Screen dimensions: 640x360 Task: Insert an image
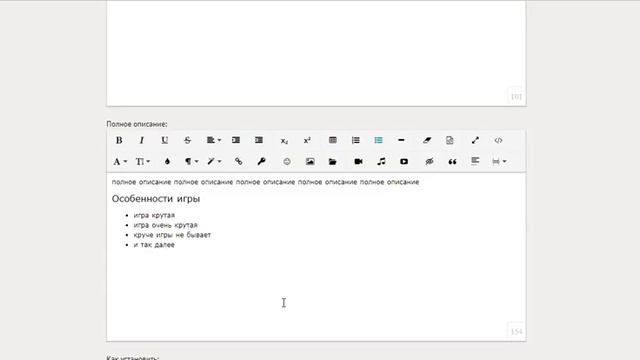click(310, 162)
